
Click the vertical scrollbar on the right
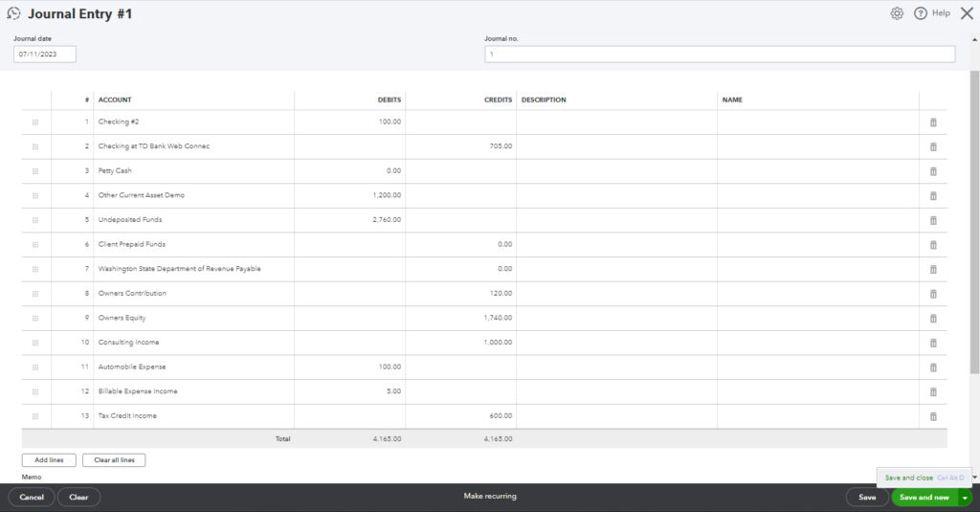pyautogui.click(x=974, y=220)
